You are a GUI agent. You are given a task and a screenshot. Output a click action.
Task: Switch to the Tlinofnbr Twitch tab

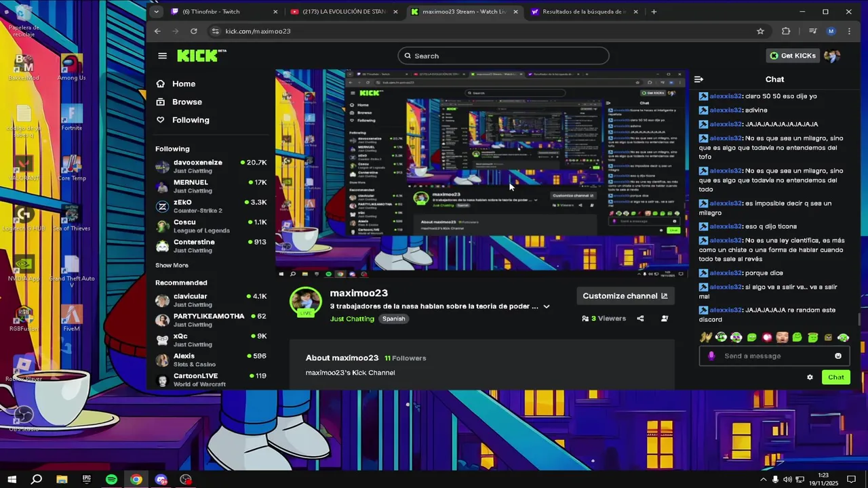[x=225, y=12]
